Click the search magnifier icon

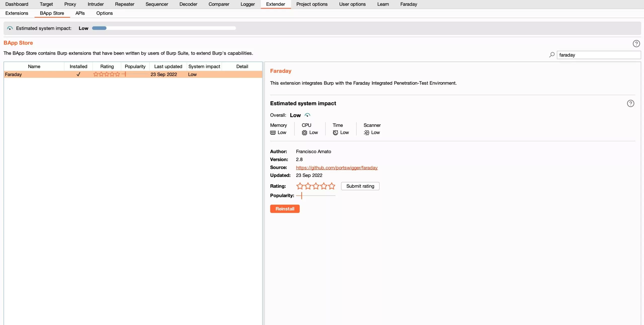coord(552,55)
